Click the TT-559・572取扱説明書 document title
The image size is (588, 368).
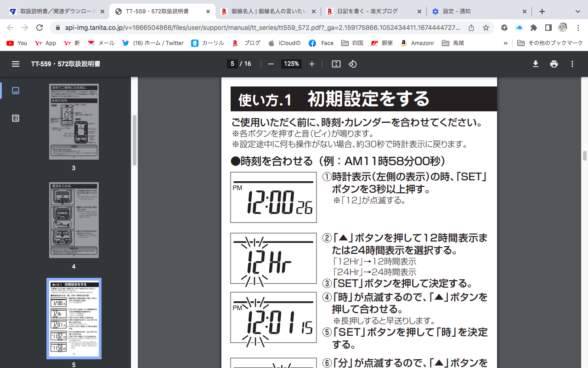(x=66, y=64)
